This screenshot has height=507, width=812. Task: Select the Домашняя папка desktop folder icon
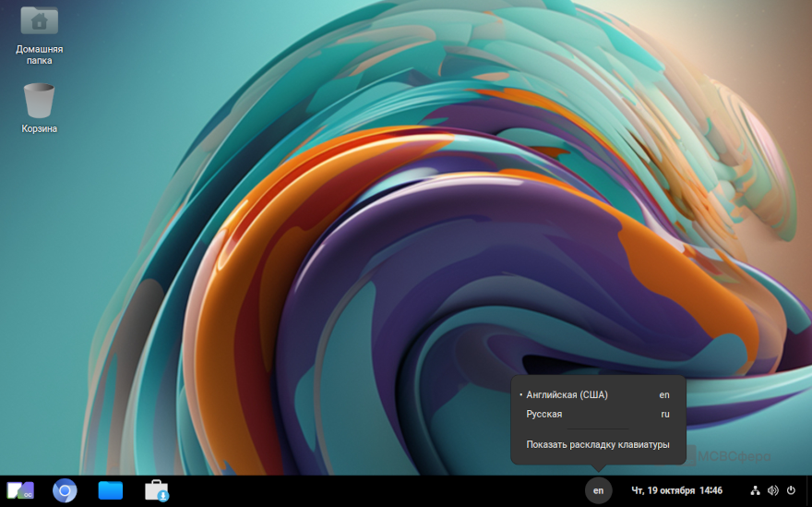click(x=39, y=21)
